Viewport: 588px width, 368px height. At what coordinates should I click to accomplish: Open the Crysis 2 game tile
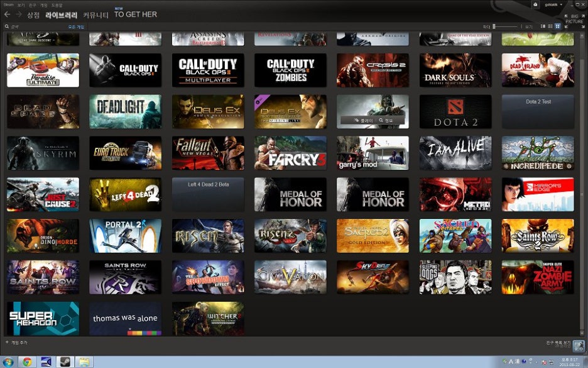(x=373, y=70)
